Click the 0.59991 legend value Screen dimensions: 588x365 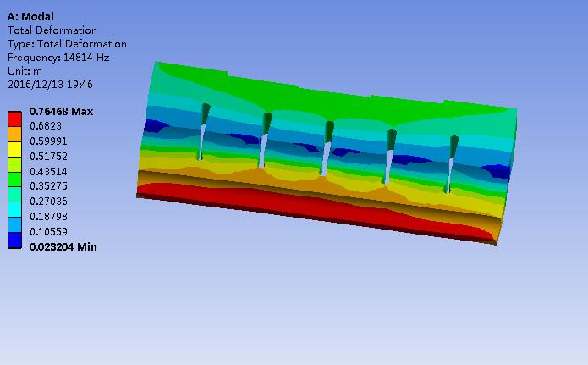[48, 141]
